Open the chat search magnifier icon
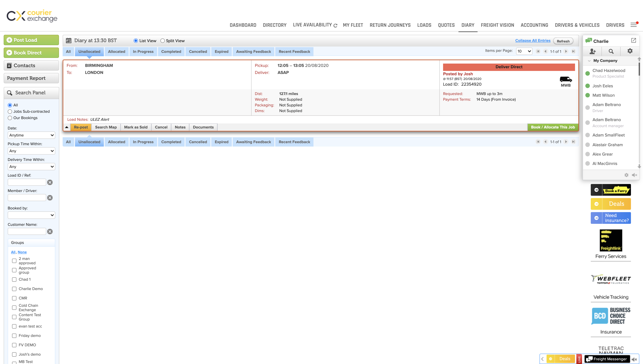 coord(611,51)
